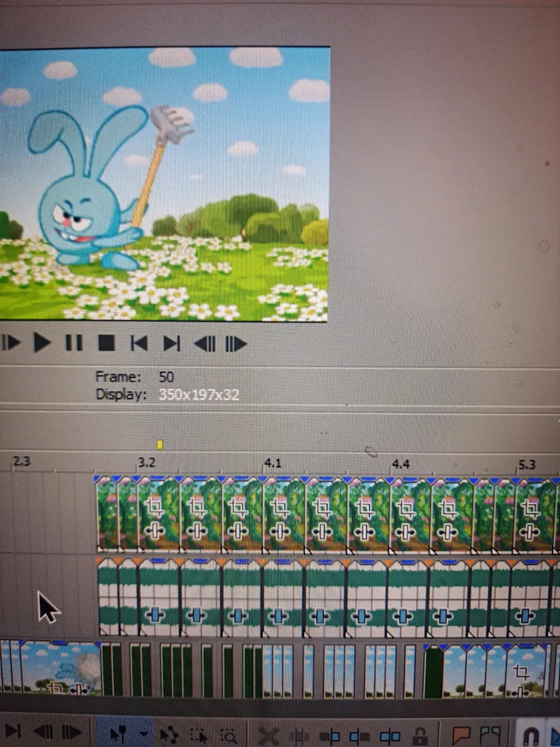Click Play From Start under the preview
The image size is (560, 747).
click(11, 342)
